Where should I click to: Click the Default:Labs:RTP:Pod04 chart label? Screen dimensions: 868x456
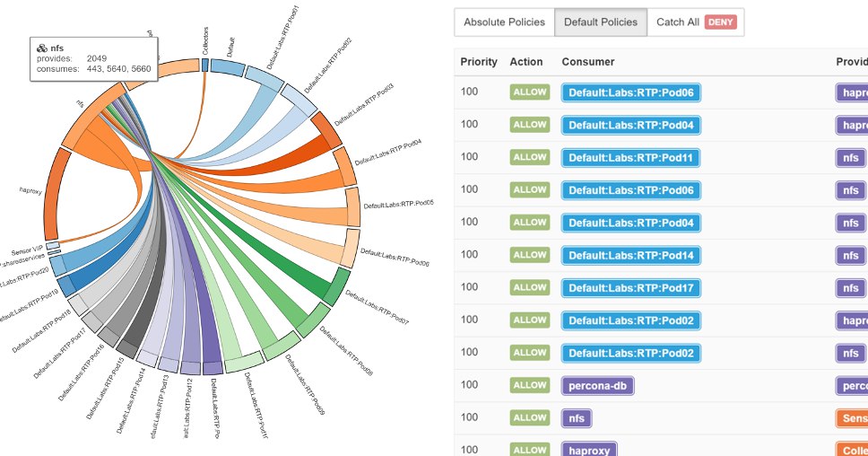tap(388, 152)
